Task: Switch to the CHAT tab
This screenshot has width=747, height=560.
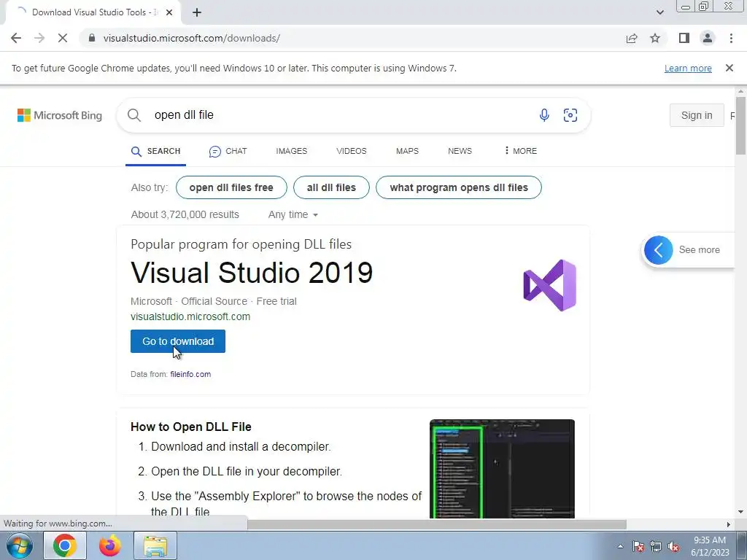Action: coord(228,151)
